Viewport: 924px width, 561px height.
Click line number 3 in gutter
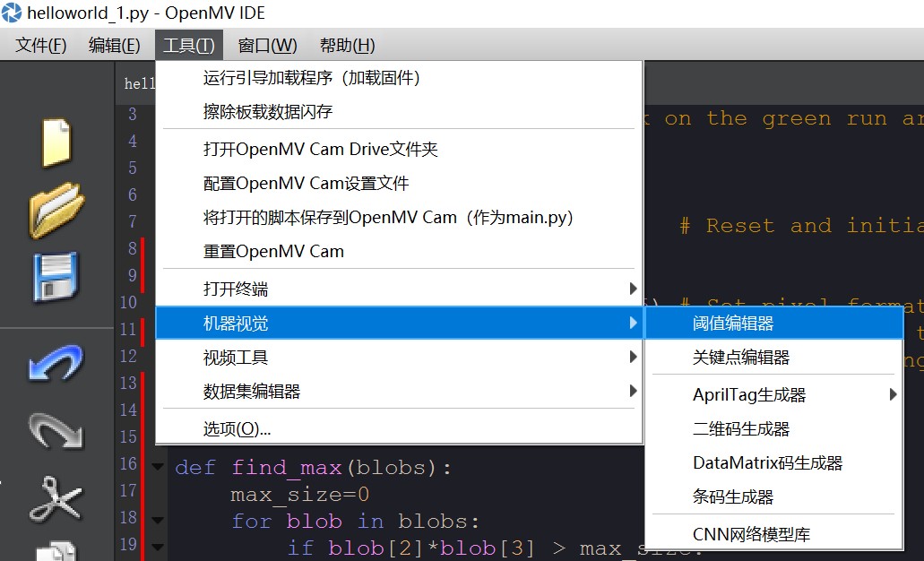[x=133, y=114]
